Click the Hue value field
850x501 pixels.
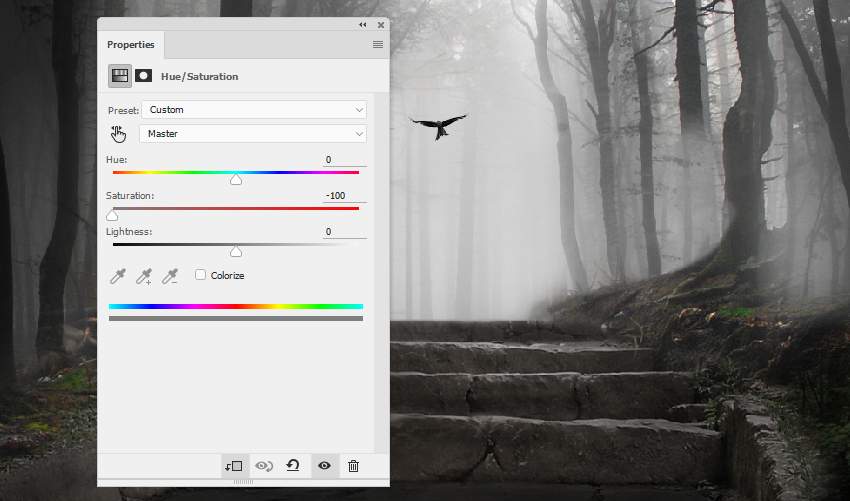(x=344, y=160)
